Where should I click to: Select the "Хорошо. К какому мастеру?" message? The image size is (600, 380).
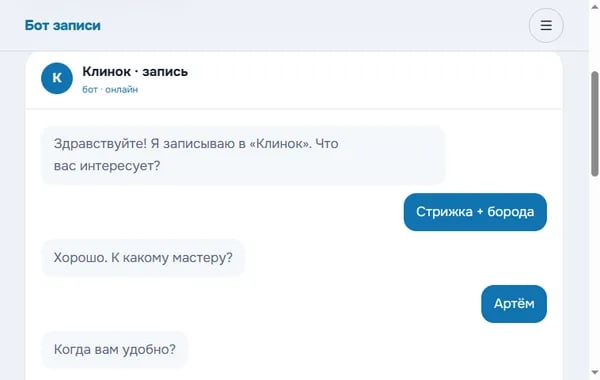coord(143,258)
